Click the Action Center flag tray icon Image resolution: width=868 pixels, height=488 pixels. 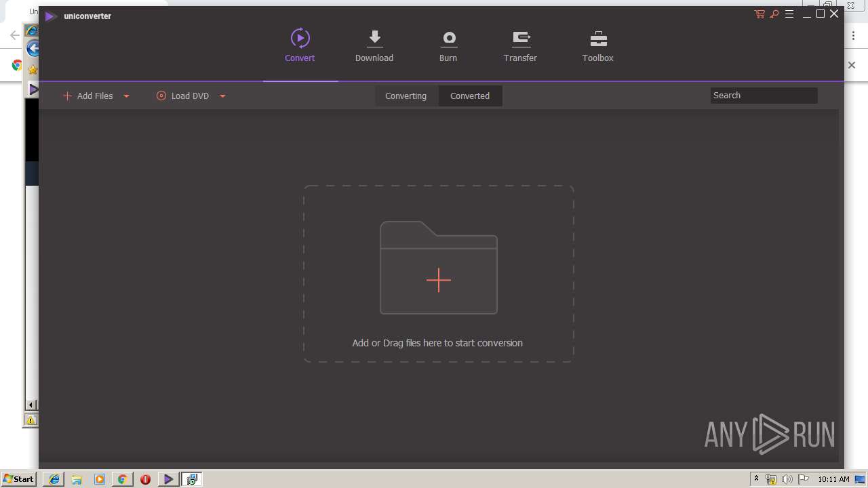(x=804, y=479)
